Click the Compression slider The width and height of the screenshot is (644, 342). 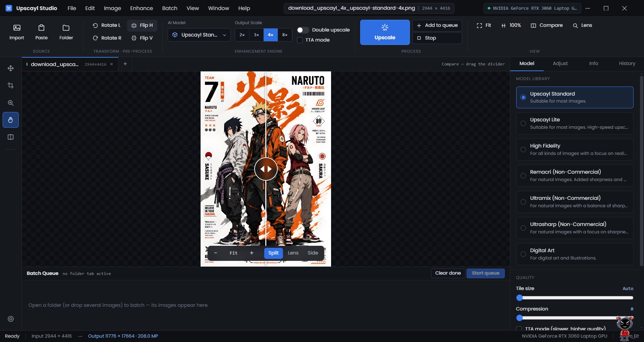coord(575,318)
